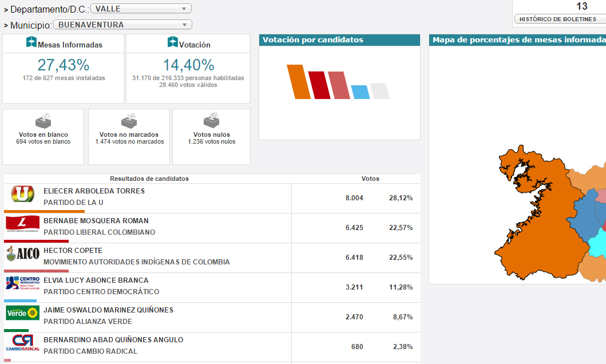Click the Votos no marcados ballot icon
The width and height of the screenshot is (606, 364).
tap(129, 121)
